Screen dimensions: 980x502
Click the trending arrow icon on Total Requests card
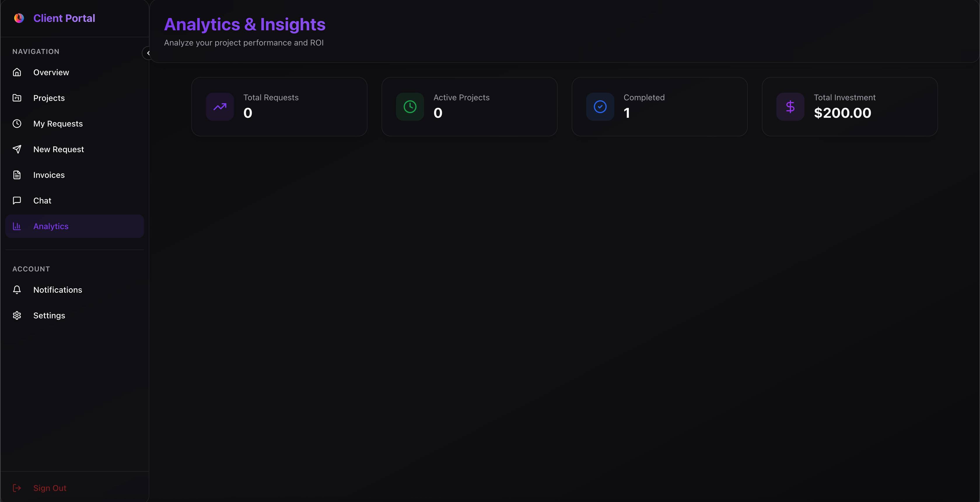(220, 106)
